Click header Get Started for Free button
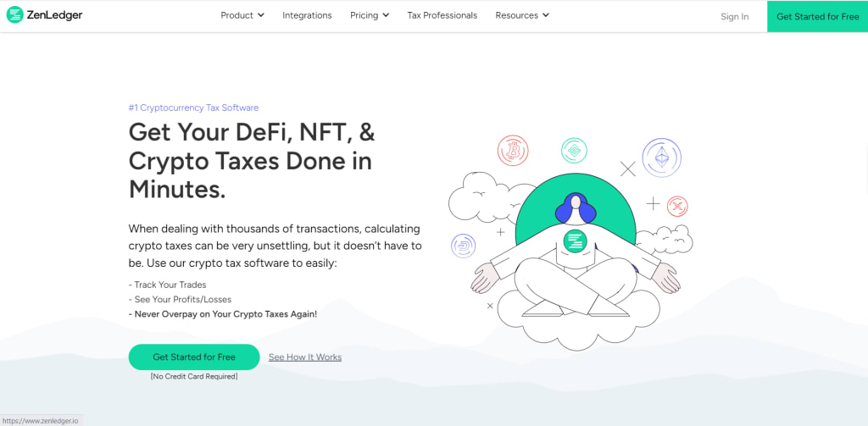The width and height of the screenshot is (868, 426). pyautogui.click(x=818, y=17)
